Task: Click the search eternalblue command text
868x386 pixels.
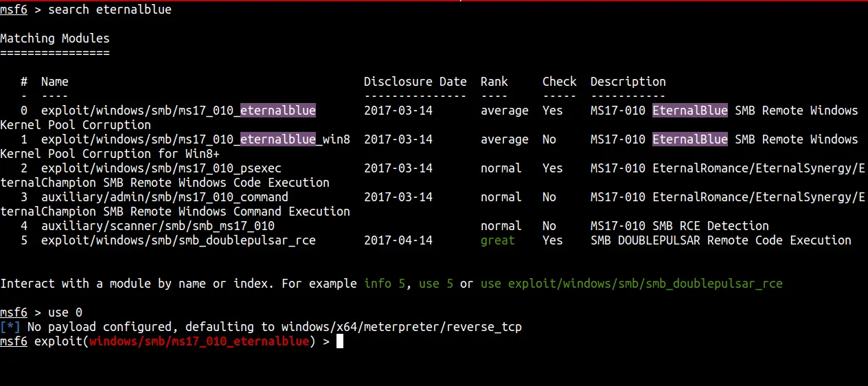Action: point(110,10)
